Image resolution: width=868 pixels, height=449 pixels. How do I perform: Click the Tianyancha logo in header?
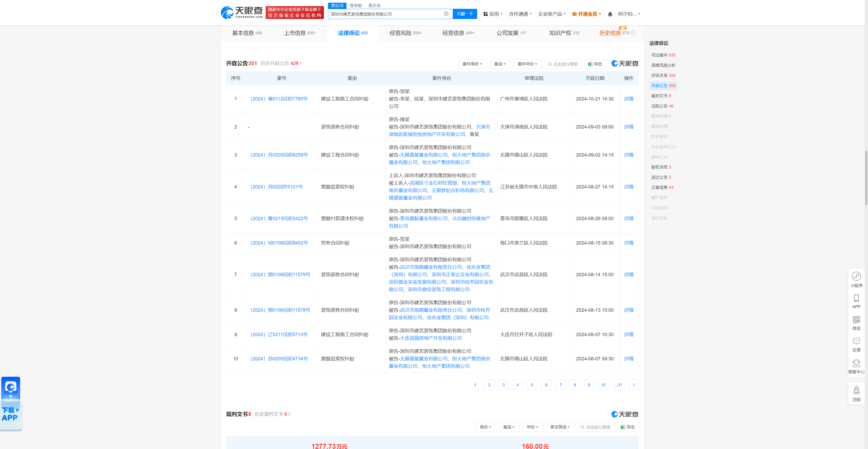tap(242, 12)
